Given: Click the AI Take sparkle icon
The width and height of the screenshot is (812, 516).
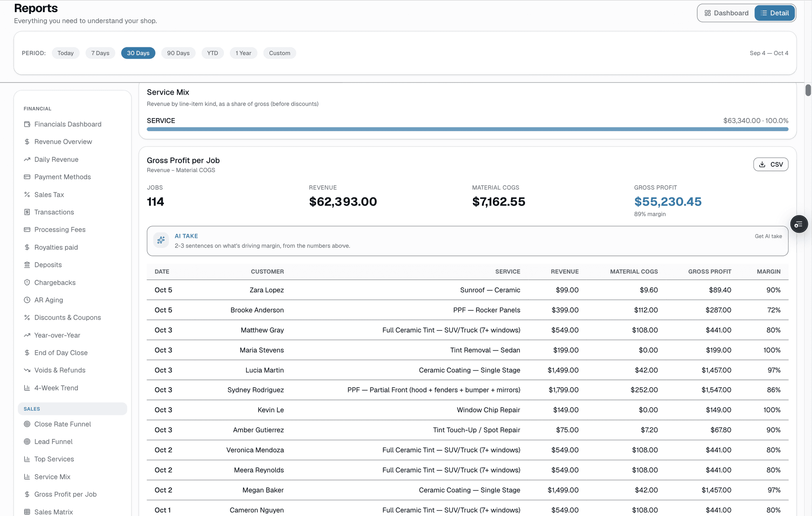Looking at the screenshot, I should 161,241.
